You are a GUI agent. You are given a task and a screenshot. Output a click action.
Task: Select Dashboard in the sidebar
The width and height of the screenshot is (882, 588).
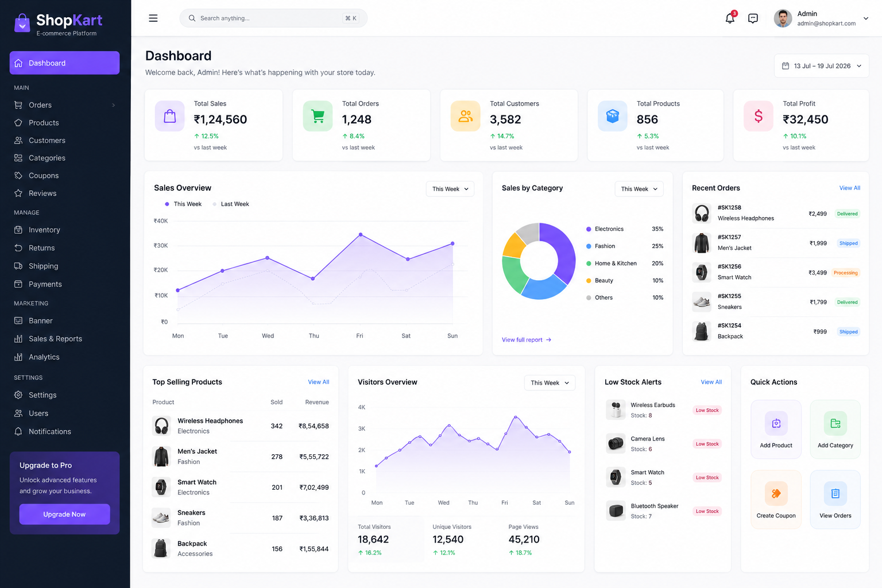coord(64,63)
